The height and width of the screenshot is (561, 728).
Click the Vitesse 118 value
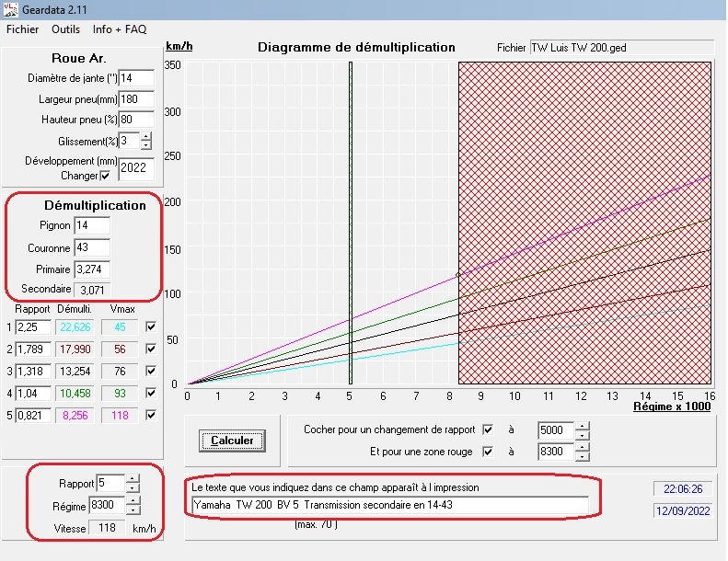[x=107, y=528]
